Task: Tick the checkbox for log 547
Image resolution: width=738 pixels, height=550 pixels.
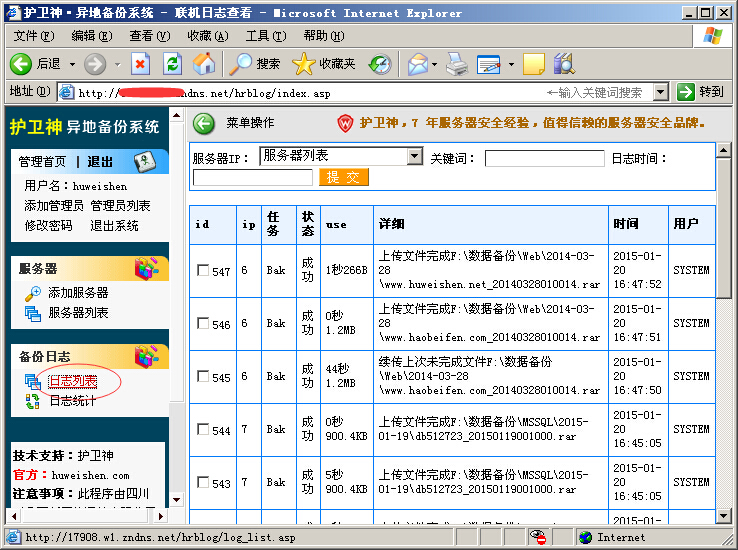Action: [x=203, y=271]
